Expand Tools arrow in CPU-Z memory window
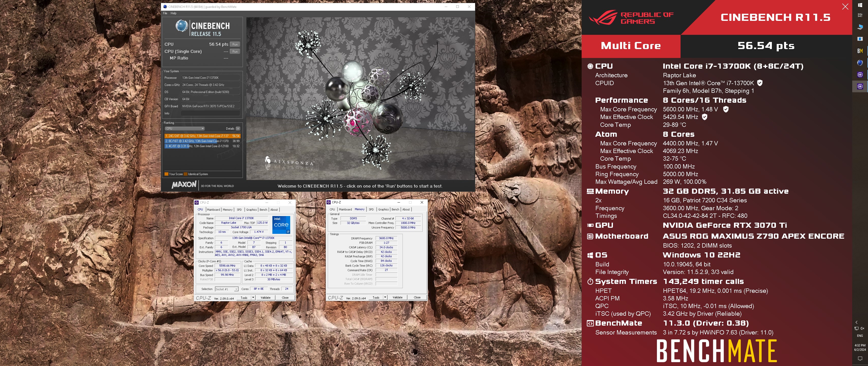The width and height of the screenshot is (868, 366). pyautogui.click(x=385, y=297)
